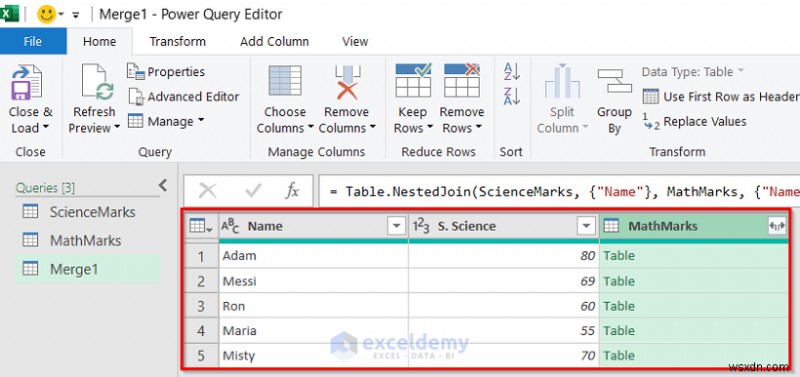The image size is (800, 377).
Task: Click the smiley feedback icon
Action: click(46, 14)
